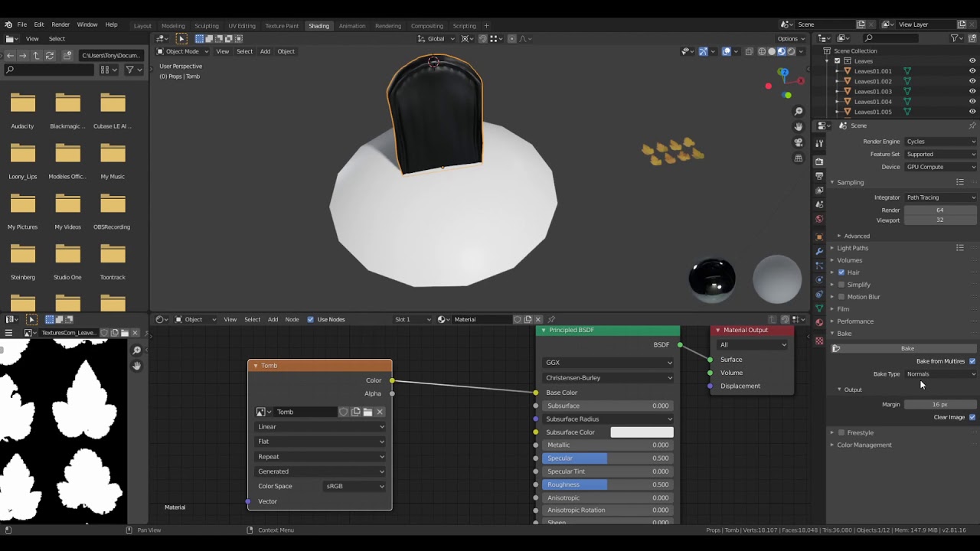Expand the Light Paths panel
This screenshot has height=551, width=980.
point(852,248)
